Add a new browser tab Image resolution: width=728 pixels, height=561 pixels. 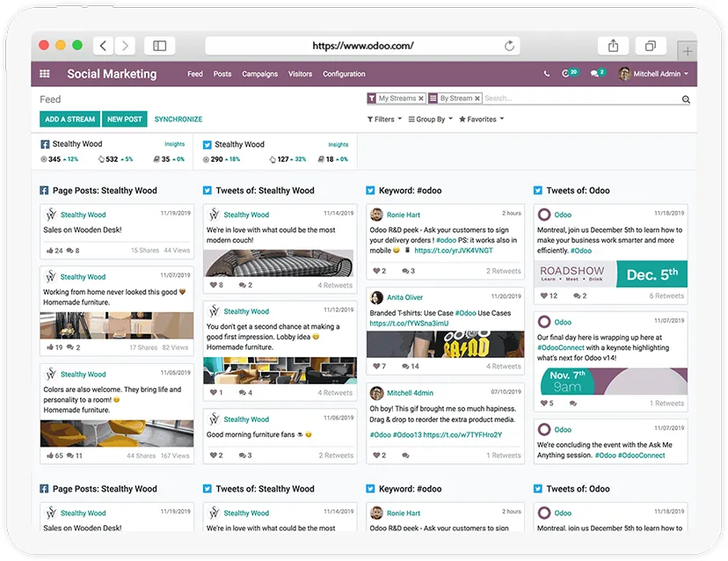pyautogui.click(x=688, y=51)
